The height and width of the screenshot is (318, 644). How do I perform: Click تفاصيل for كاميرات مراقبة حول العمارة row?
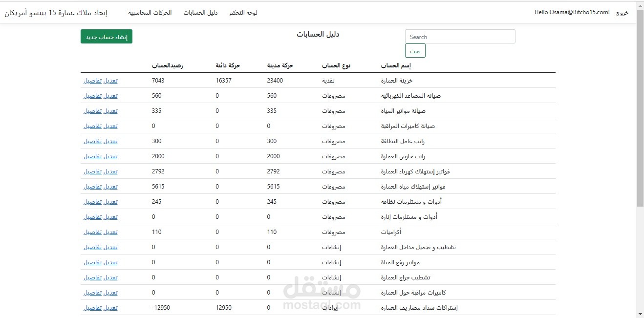pyautogui.click(x=93, y=293)
